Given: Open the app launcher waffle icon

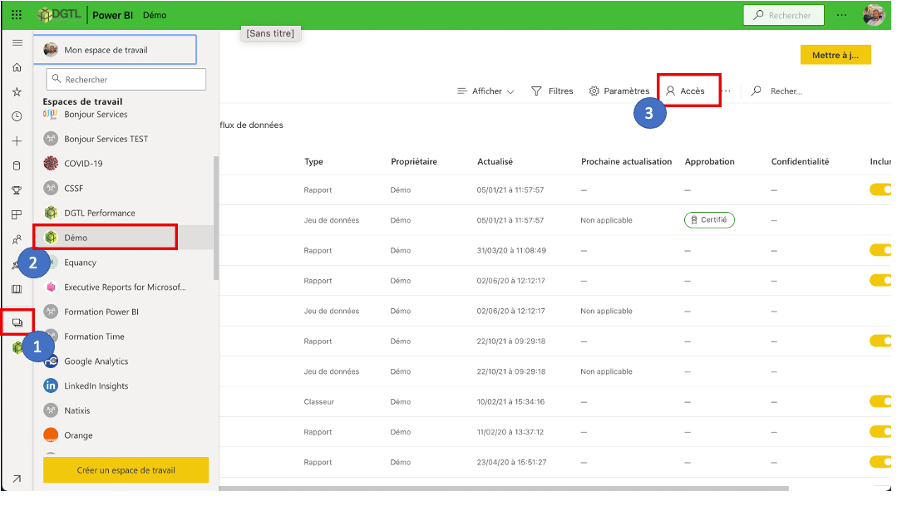Looking at the screenshot, I should point(17,15).
